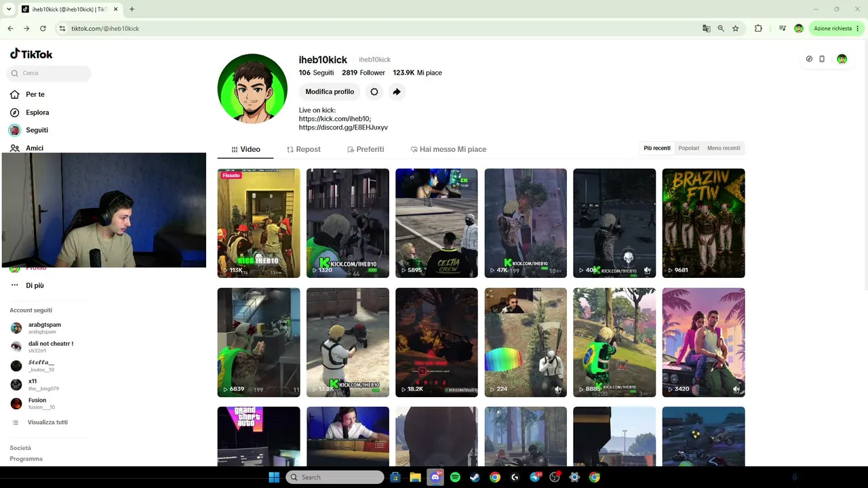This screenshot has width=868, height=488.
Task: Open site information icon in address bar
Action: pyautogui.click(x=62, y=28)
